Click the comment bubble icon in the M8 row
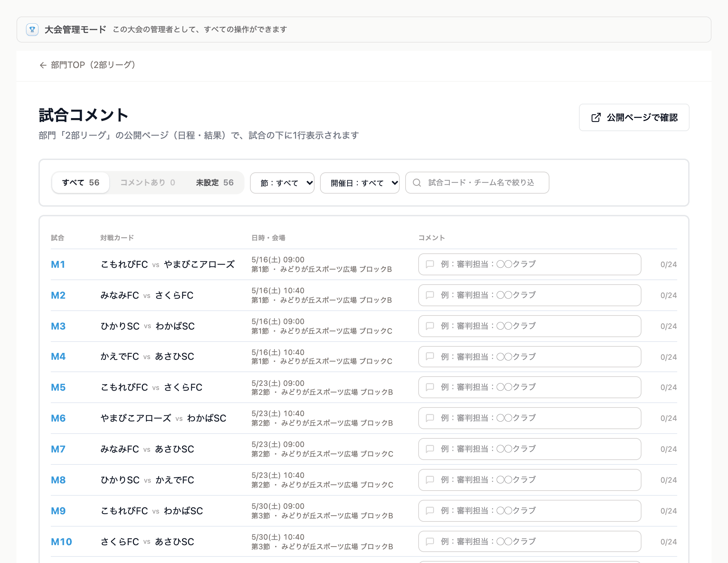The height and width of the screenshot is (563, 728). click(430, 480)
